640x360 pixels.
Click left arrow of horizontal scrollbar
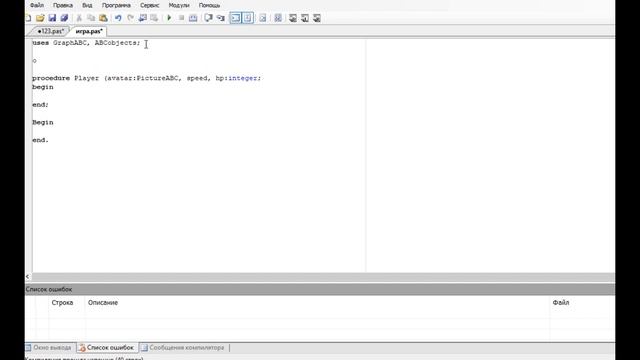point(28,277)
